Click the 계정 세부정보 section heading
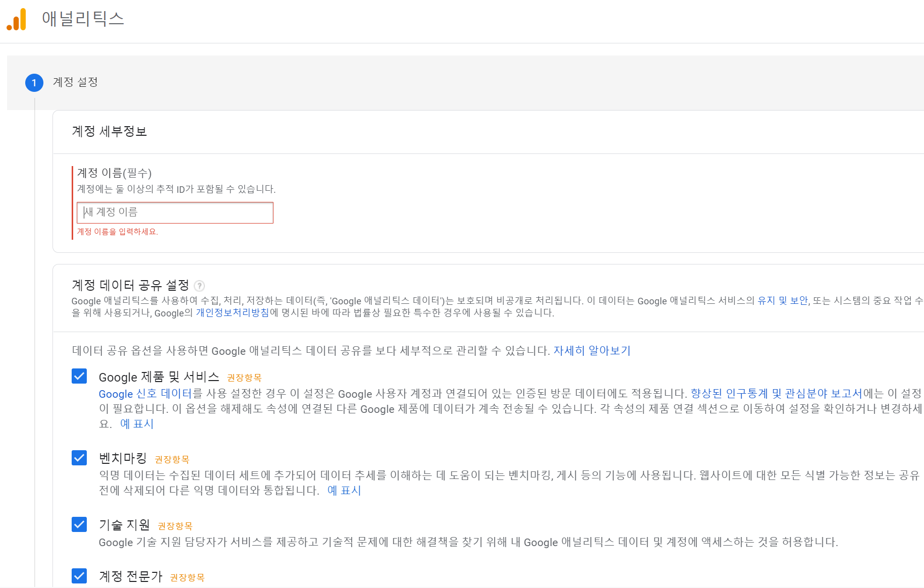 [110, 132]
